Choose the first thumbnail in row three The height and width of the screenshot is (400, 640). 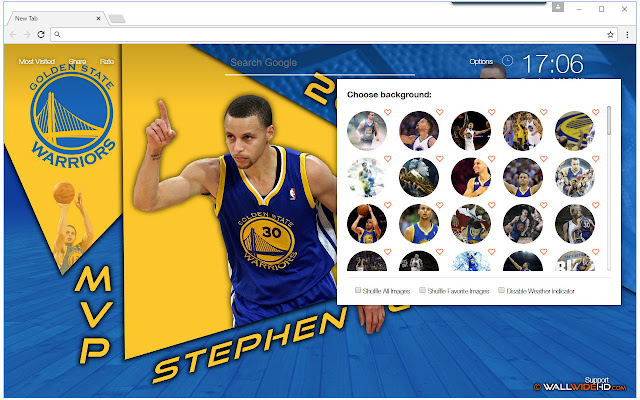367,224
